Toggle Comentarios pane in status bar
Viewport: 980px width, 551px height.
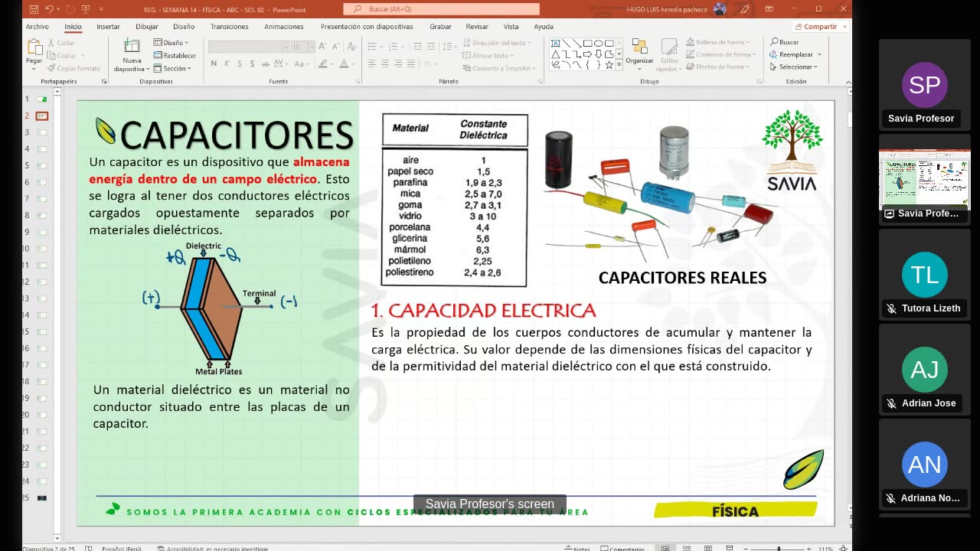[623, 548]
